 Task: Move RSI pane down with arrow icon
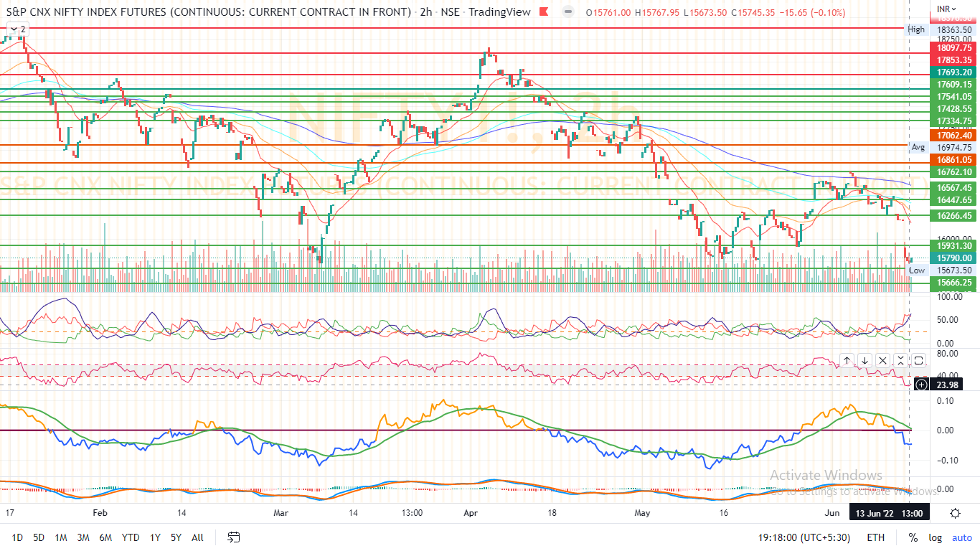coord(864,360)
